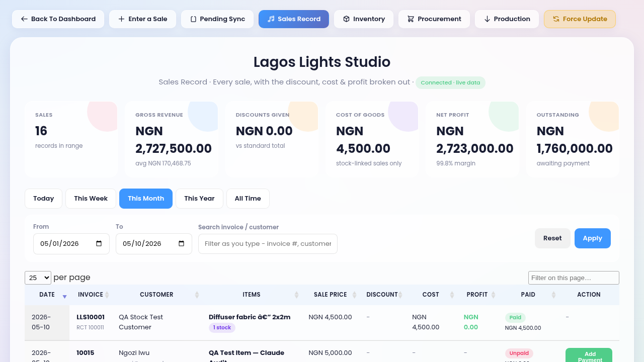Click the clipboard icon in Pending Sync
Viewport: 644px width, 362px height.
(x=193, y=19)
